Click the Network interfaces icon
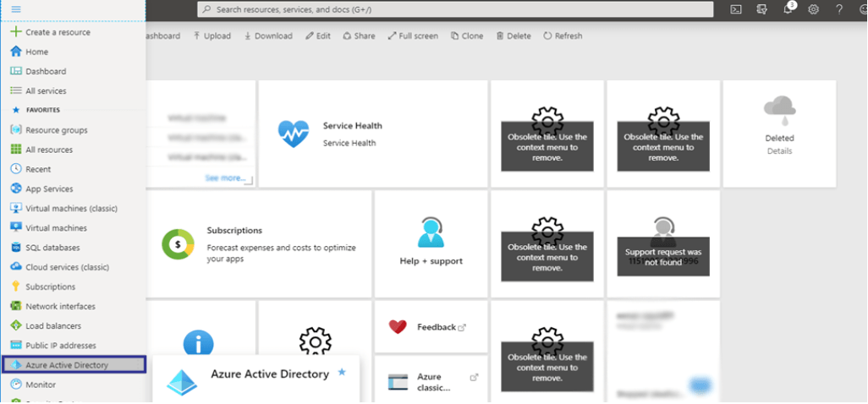This screenshot has width=868, height=404. point(16,306)
